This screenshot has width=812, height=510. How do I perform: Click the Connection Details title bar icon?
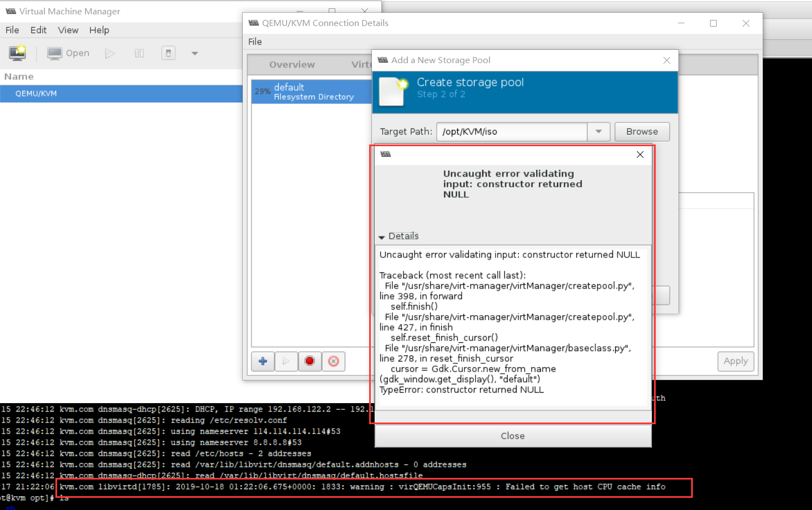coord(254,23)
